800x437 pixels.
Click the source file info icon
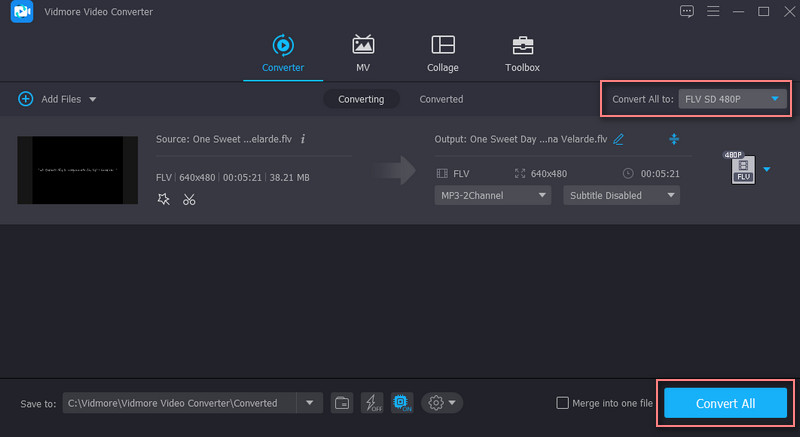pyautogui.click(x=303, y=139)
